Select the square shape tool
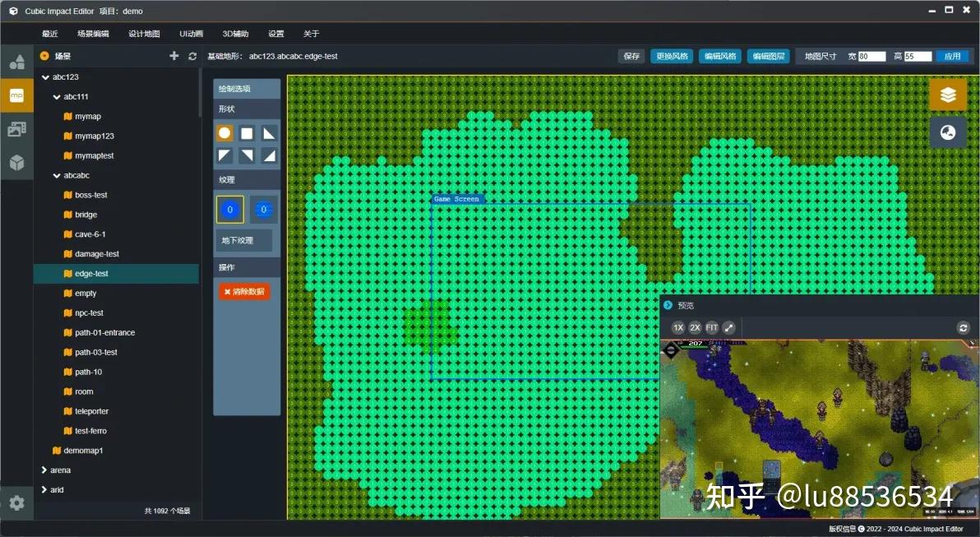Screen dimensions: 980x537 click(x=247, y=132)
